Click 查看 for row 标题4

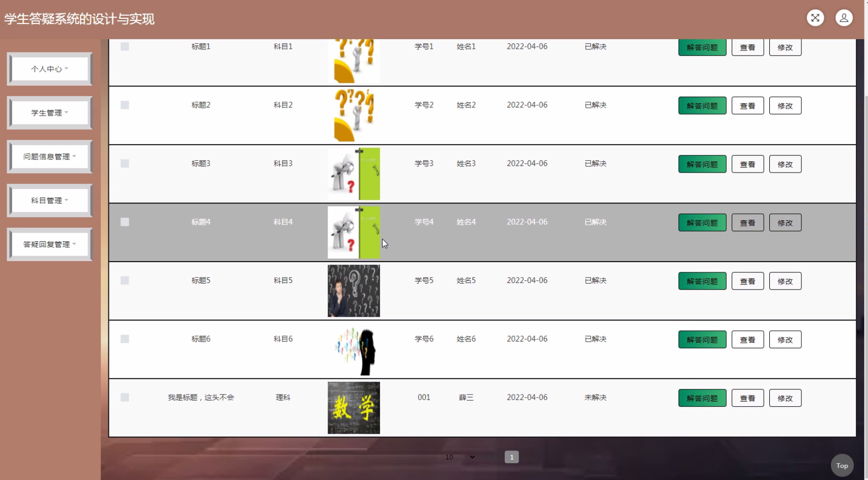pos(747,222)
